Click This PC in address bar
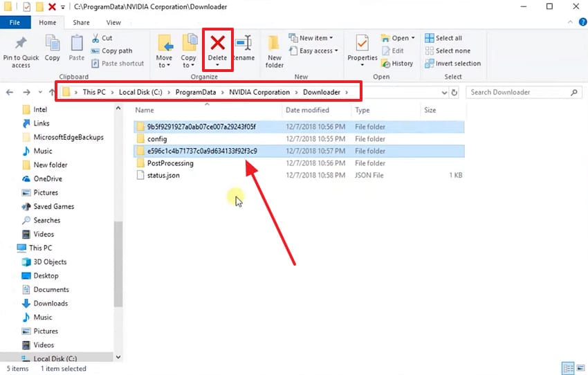The height and width of the screenshot is (375, 588). 94,92
